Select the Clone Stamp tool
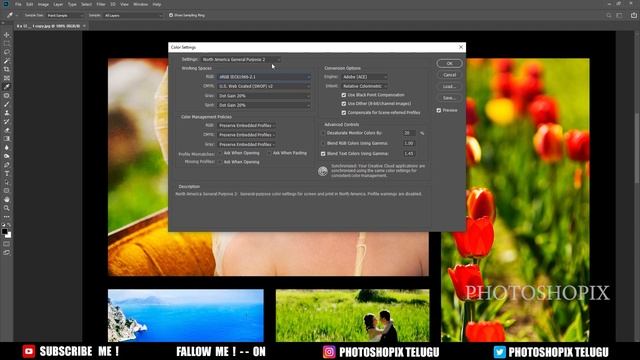 coord(7,113)
